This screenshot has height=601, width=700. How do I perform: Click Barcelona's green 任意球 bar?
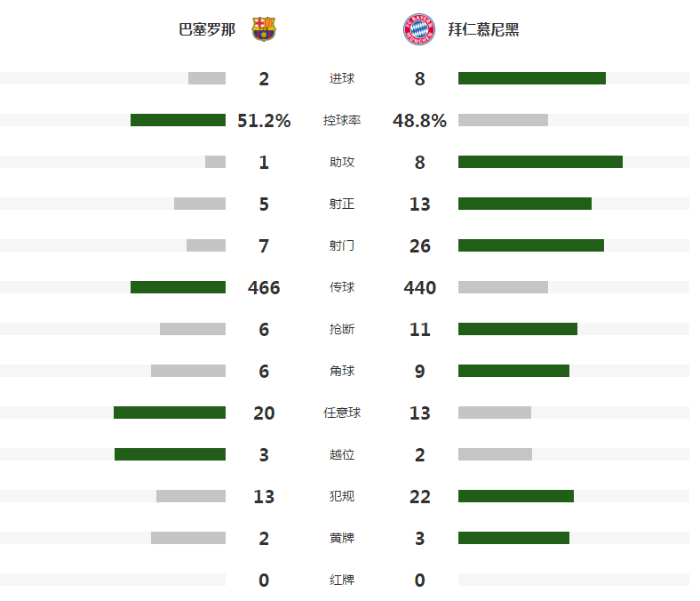170,413
